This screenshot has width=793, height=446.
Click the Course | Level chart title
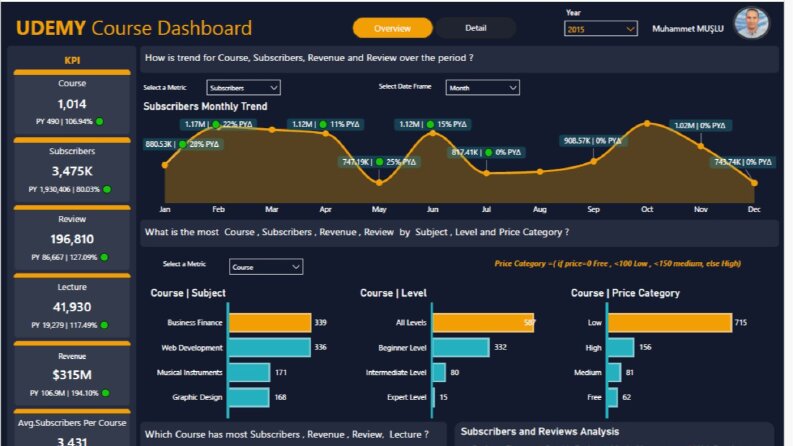click(x=393, y=293)
